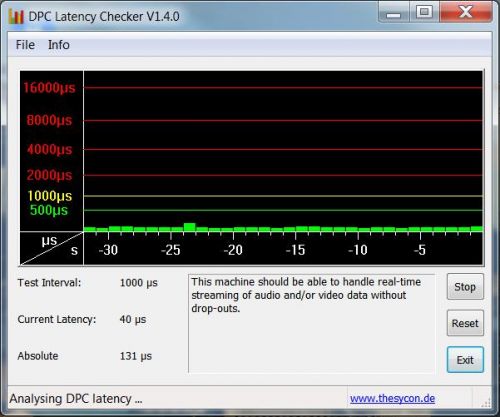Click the 16000µs scale label
Viewport: 500px width, 417px height.
click(x=49, y=88)
